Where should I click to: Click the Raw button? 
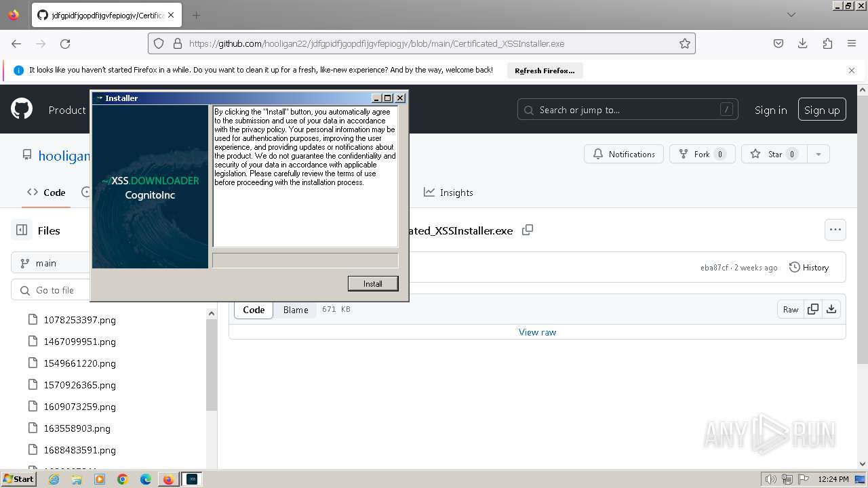click(791, 309)
